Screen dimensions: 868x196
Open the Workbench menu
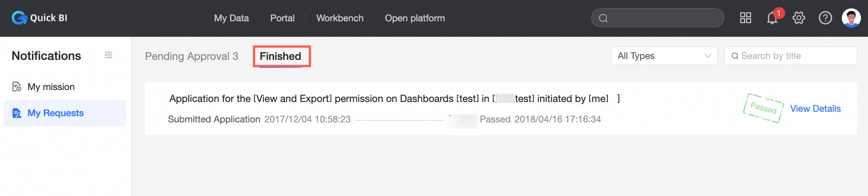[x=340, y=18]
